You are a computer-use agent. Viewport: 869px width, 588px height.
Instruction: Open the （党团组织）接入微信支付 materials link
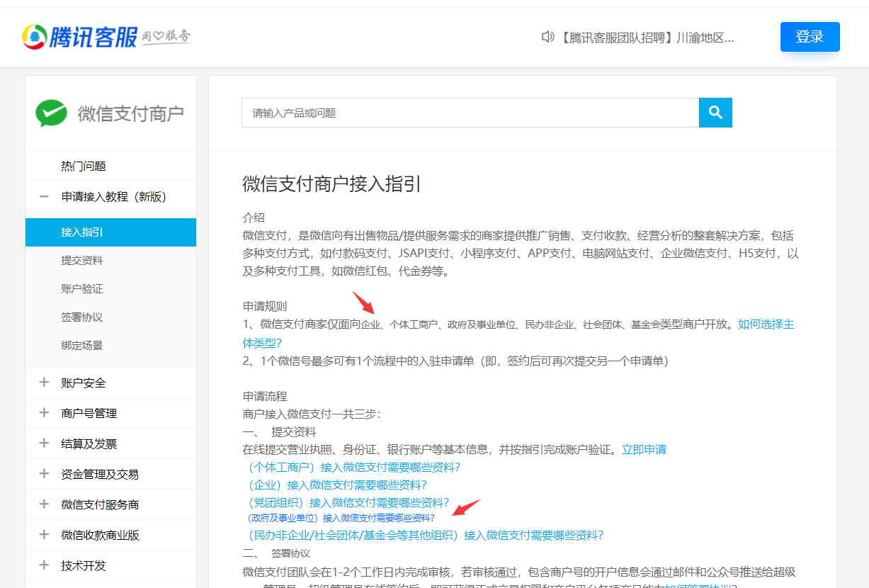tap(346, 502)
